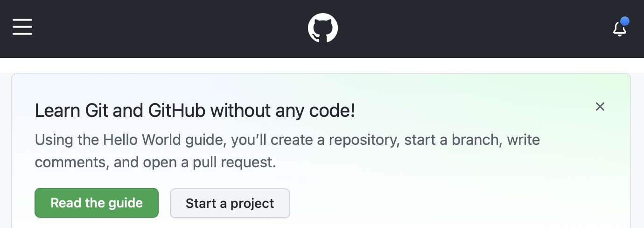This screenshot has width=644, height=228.
Task: Toggle the side menu using the top-left icon
Action: point(22,27)
